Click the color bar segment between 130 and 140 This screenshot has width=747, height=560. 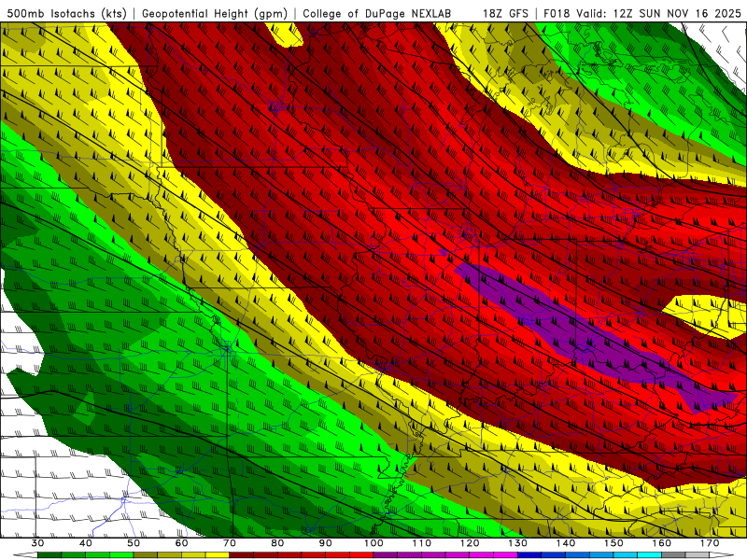point(542,555)
